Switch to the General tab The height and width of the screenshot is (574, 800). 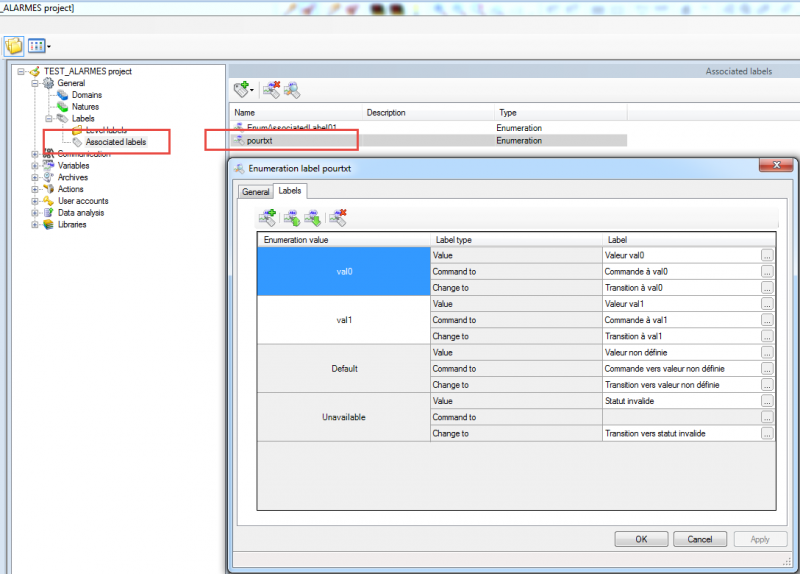256,192
